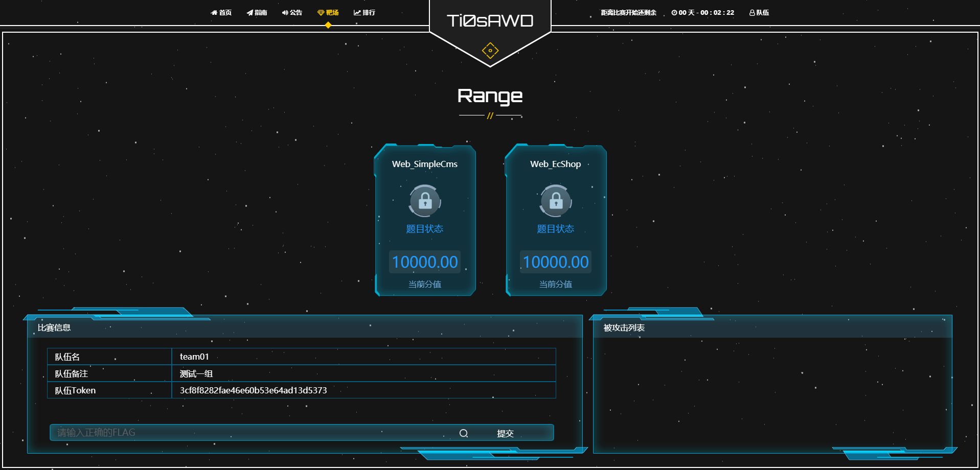Click the diamond emblem under Ti0sAWD logo

(490, 50)
